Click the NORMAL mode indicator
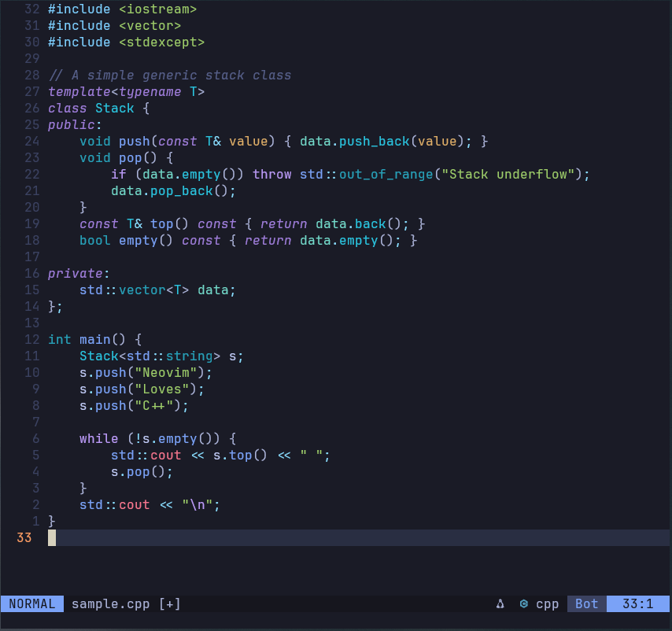 pyautogui.click(x=32, y=604)
